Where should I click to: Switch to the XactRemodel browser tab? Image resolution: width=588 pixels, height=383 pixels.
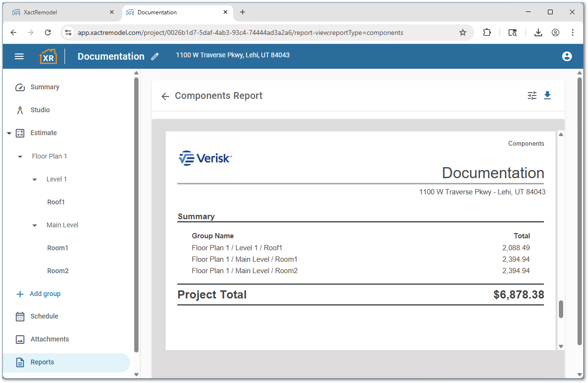[62, 12]
